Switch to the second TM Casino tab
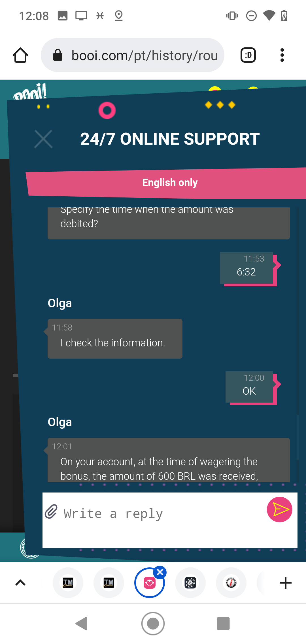Image resolution: width=306 pixels, height=644 pixels. click(x=109, y=583)
